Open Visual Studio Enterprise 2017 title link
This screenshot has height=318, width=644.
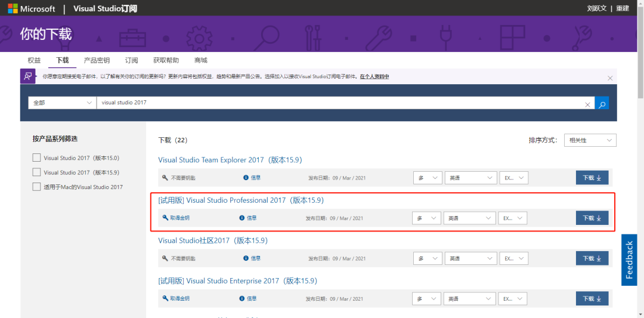238,281
